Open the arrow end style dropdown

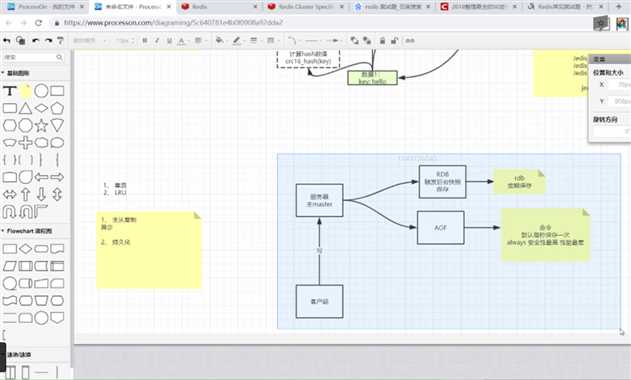333,41
